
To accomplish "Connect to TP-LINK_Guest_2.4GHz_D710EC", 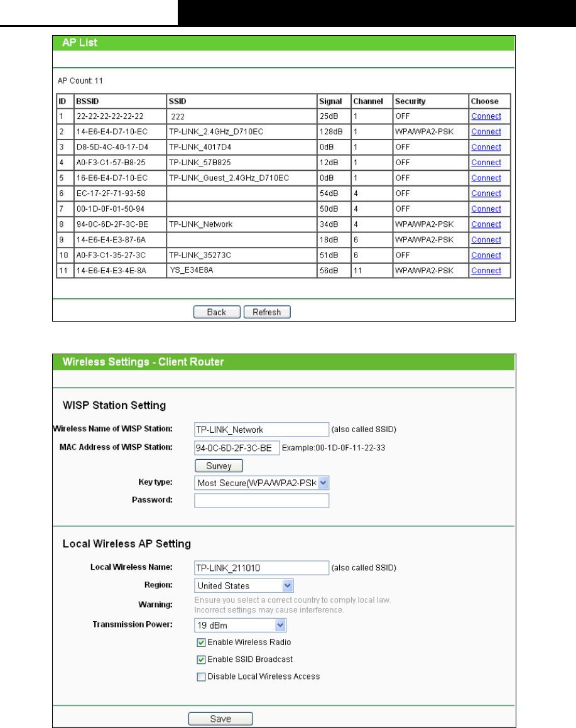I will coord(486,178).
